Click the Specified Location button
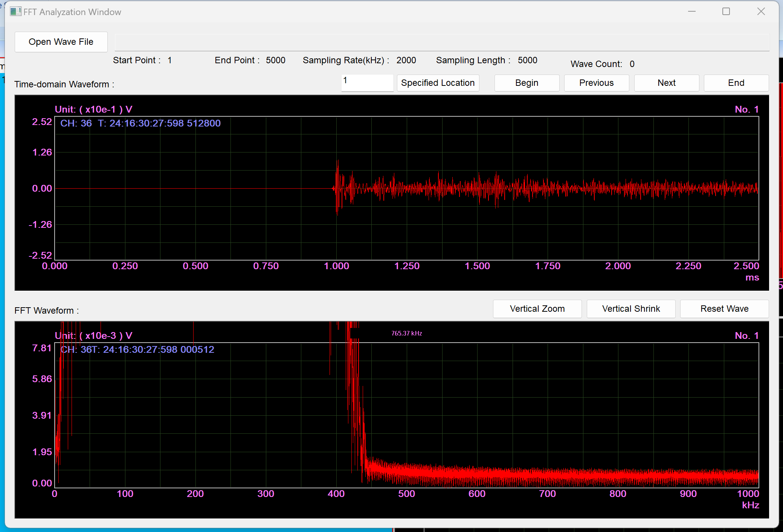The height and width of the screenshot is (532, 783). pyautogui.click(x=438, y=83)
